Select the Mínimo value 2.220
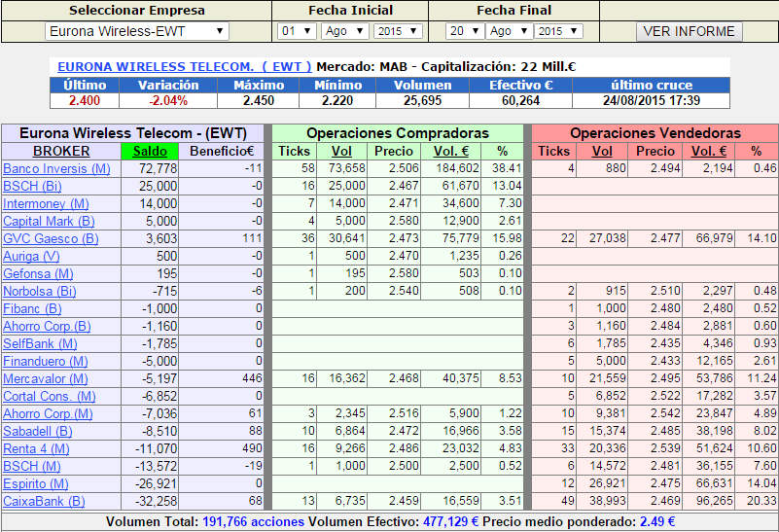The image size is (779, 532). pos(337,101)
